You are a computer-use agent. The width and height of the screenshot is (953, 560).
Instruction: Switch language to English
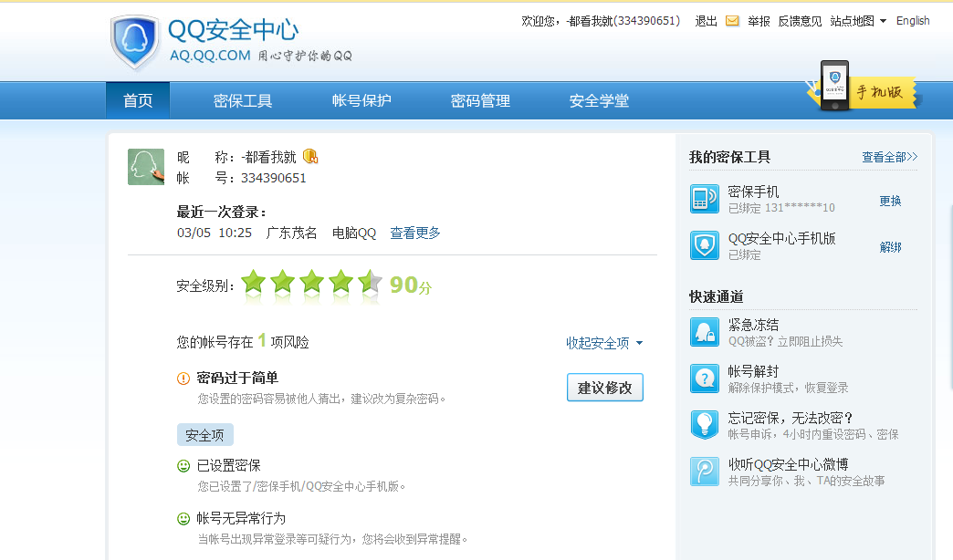coord(913,21)
